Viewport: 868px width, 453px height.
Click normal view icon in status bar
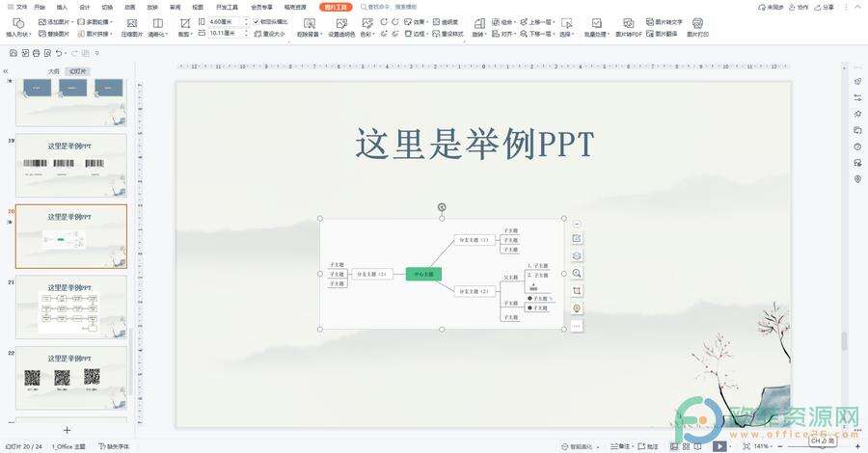pos(674,446)
